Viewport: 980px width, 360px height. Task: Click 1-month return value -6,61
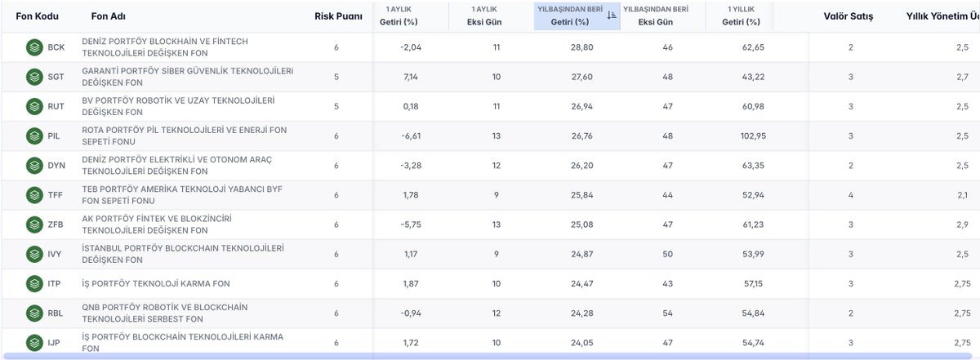[x=411, y=136]
